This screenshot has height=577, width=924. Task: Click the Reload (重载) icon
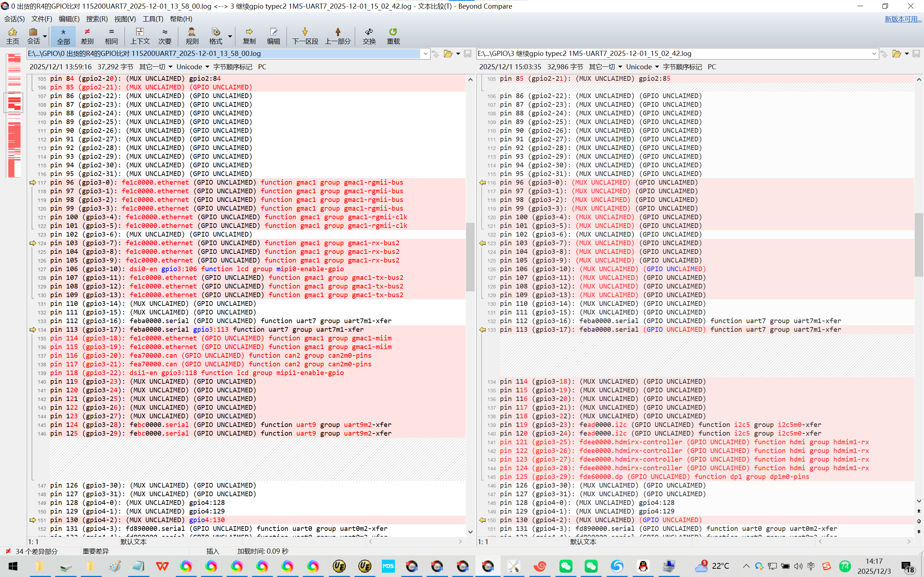click(393, 36)
